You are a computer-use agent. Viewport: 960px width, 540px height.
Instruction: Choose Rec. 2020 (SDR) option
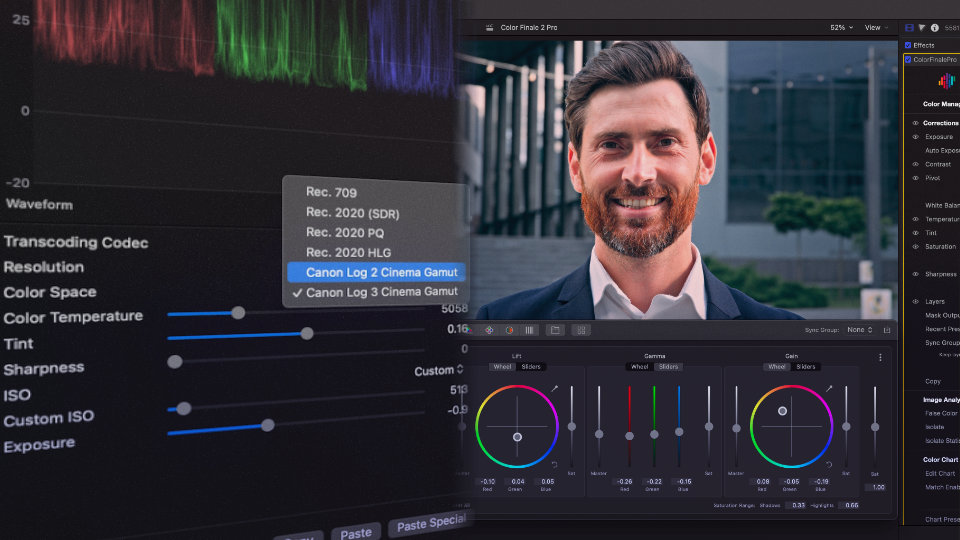click(353, 213)
